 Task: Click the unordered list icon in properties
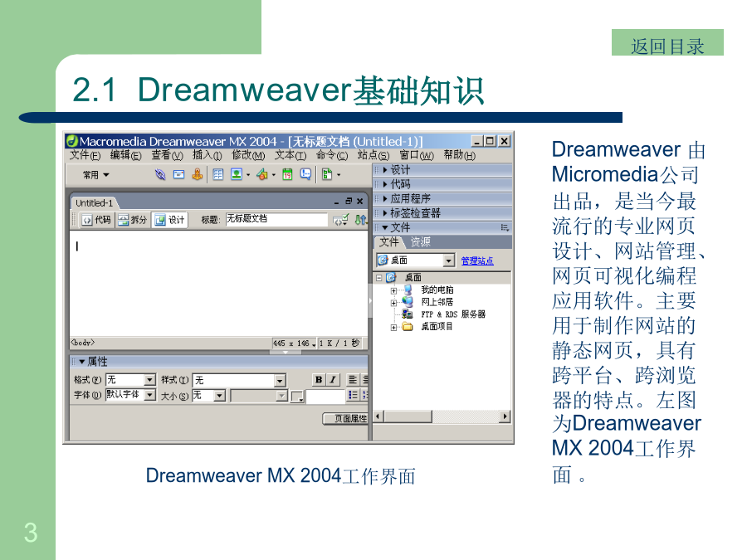(x=353, y=395)
